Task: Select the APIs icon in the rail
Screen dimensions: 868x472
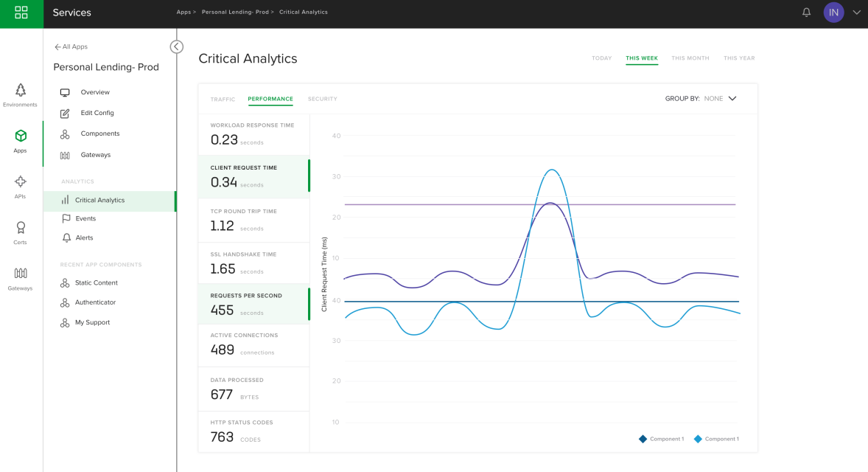Action: tap(21, 187)
